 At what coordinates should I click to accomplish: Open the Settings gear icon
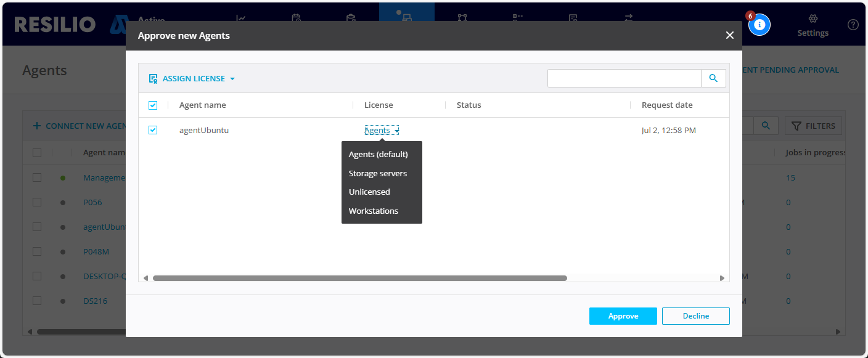pyautogui.click(x=813, y=19)
